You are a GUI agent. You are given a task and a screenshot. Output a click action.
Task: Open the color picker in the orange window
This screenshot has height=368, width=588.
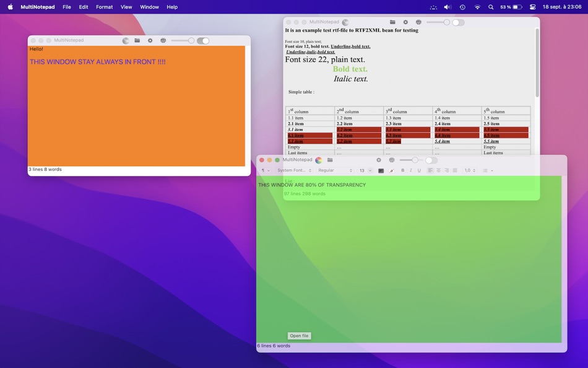point(126,40)
